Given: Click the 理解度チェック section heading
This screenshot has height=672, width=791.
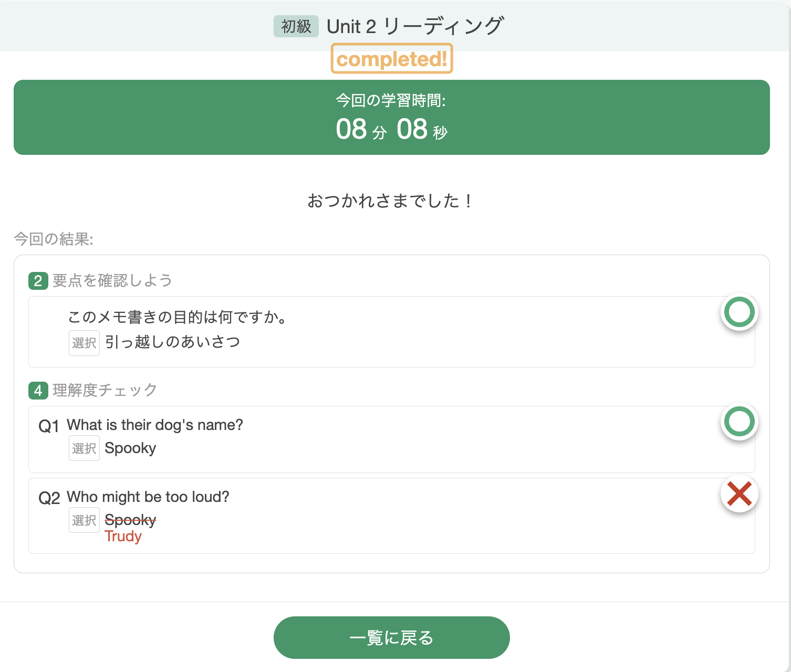Looking at the screenshot, I should tap(105, 390).
